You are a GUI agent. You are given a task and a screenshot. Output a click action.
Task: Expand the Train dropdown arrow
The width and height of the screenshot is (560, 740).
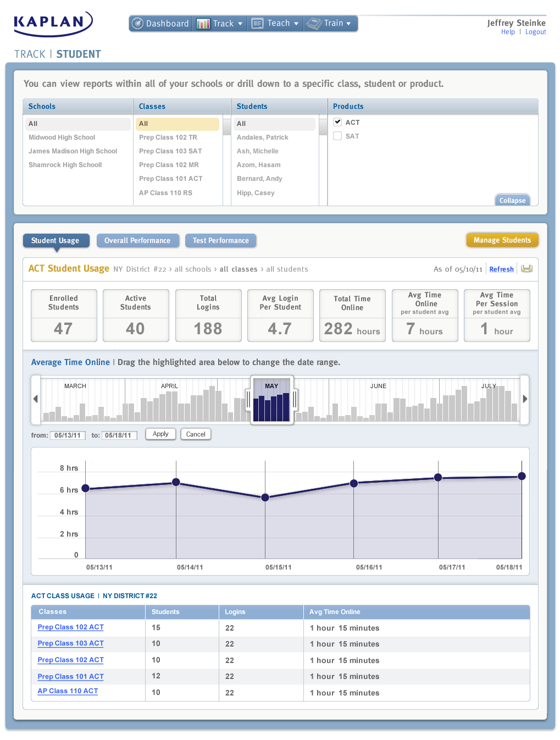click(348, 24)
